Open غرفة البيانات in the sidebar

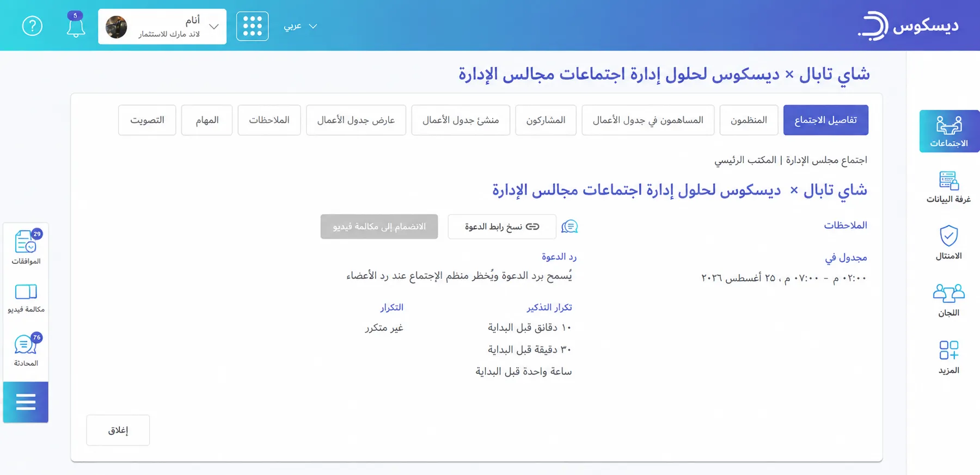[948, 187]
